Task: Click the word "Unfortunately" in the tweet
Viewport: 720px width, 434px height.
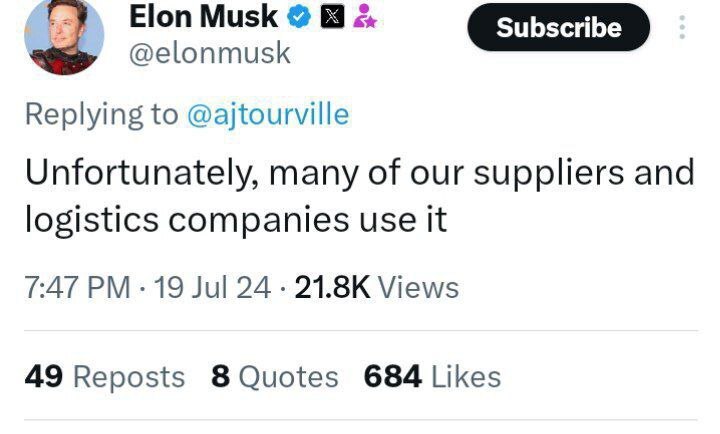Action: click(x=142, y=172)
